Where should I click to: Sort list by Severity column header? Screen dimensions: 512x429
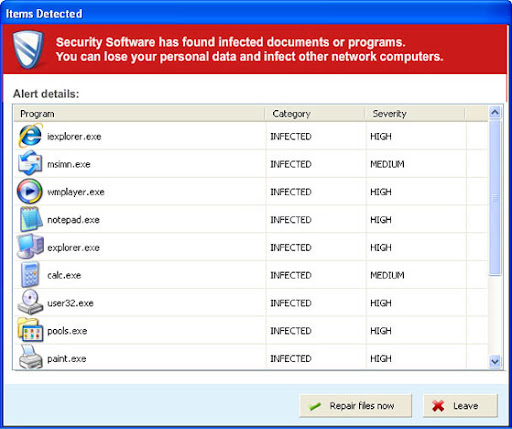pos(414,114)
